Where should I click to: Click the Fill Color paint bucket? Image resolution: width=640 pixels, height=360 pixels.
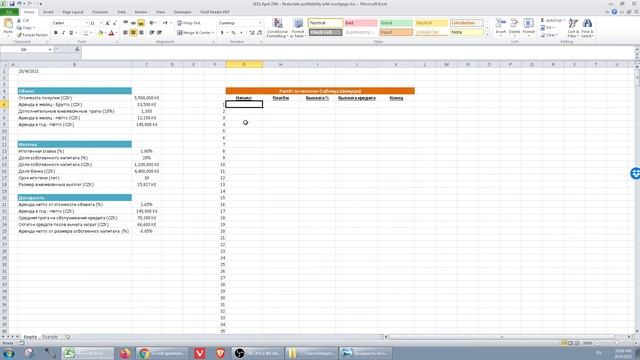100,33
